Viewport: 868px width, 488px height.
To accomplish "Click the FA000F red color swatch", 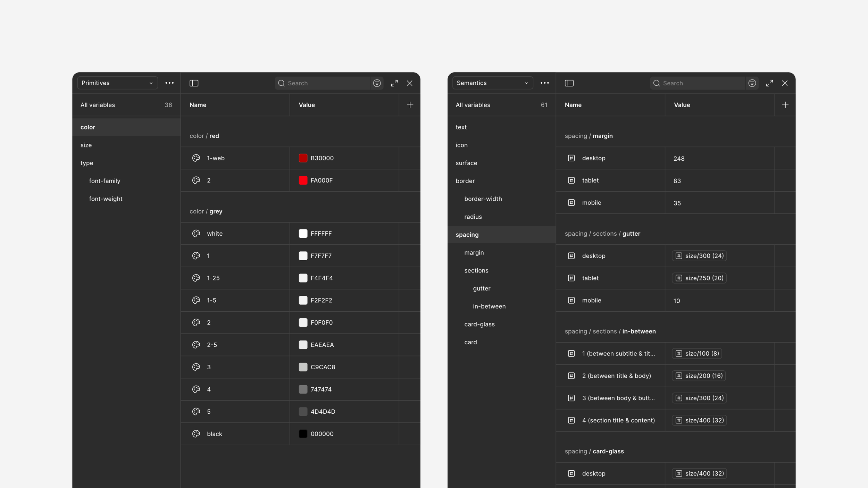I will click(x=303, y=180).
